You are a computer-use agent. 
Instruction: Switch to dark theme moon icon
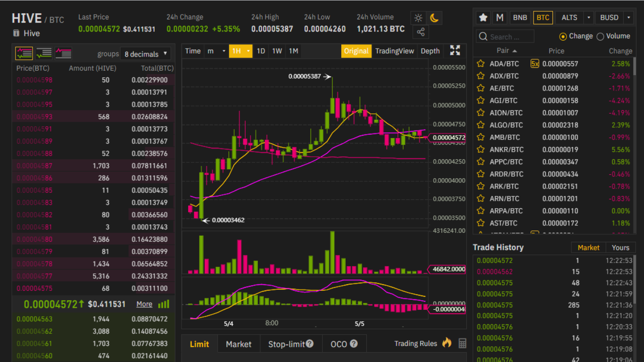click(434, 18)
